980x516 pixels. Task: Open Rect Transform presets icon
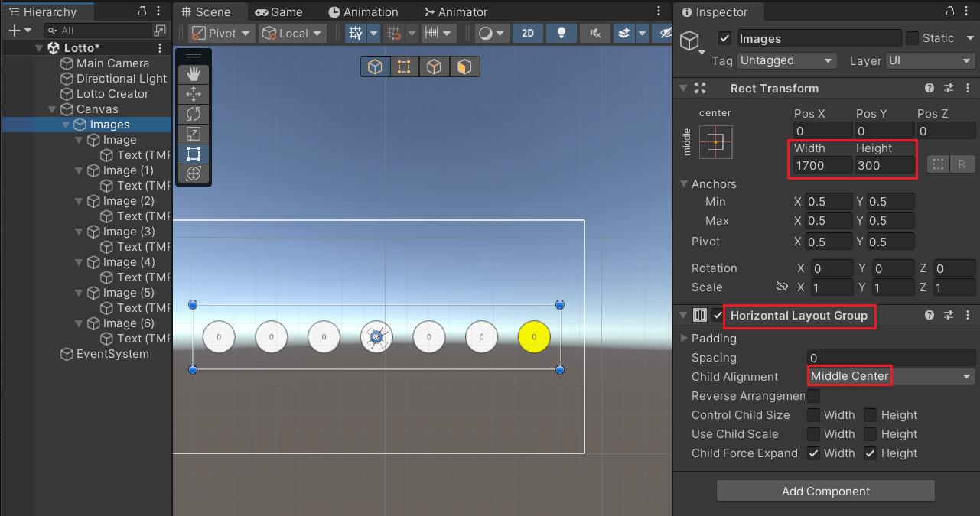(x=949, y=88)
